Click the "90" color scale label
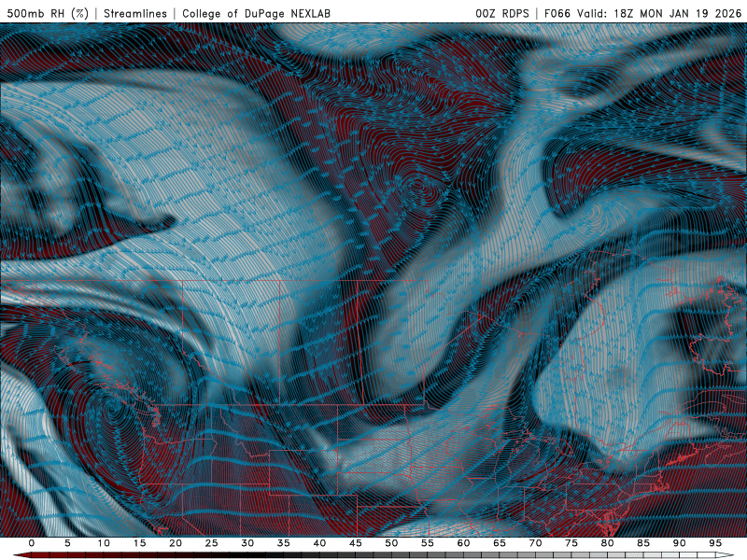Image resolution: width=747 pixels, height=560 pixels. coord(680,543)
